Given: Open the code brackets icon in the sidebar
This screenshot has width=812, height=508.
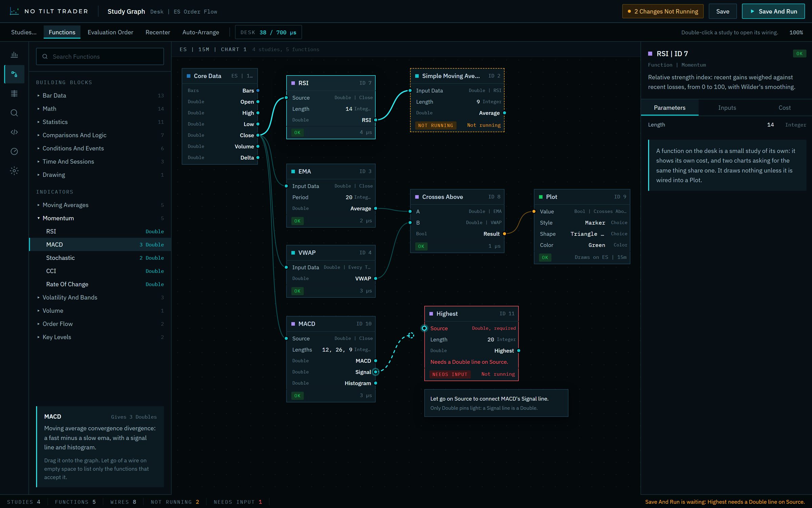Looking at the screenshot, I should [x=14, y=132].
